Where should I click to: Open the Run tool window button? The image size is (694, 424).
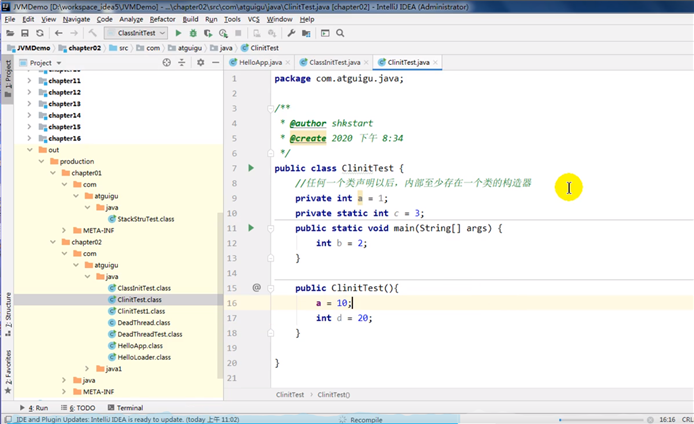[34, 408]
